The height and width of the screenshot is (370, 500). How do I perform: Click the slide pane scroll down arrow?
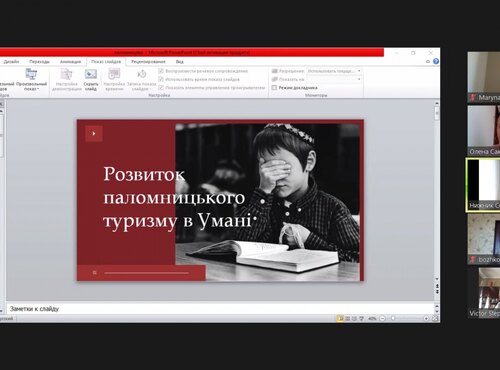click(x=437, y=279)
